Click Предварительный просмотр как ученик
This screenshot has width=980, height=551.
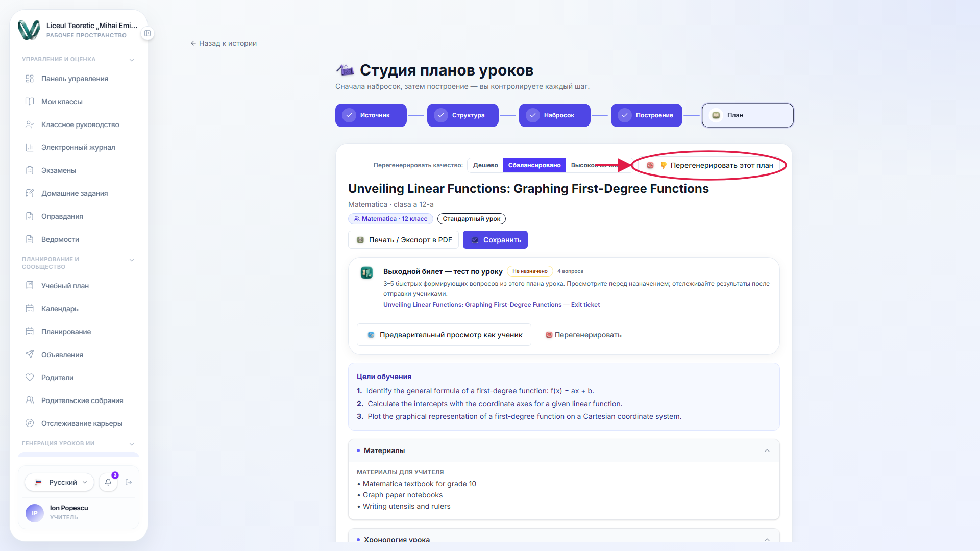(444, 335)
